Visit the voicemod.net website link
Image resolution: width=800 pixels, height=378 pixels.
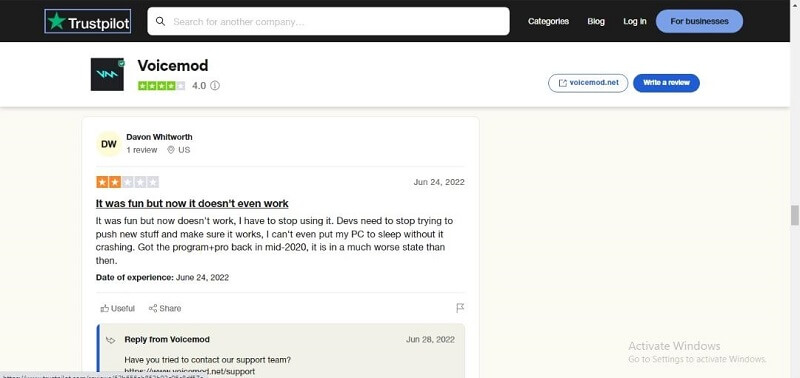[x=588, y=83]
